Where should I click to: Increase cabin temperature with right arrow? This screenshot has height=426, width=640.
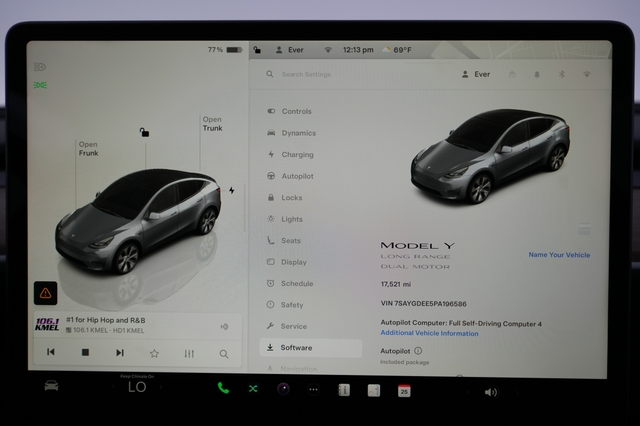pyautogui.click(x=161, y=387)
